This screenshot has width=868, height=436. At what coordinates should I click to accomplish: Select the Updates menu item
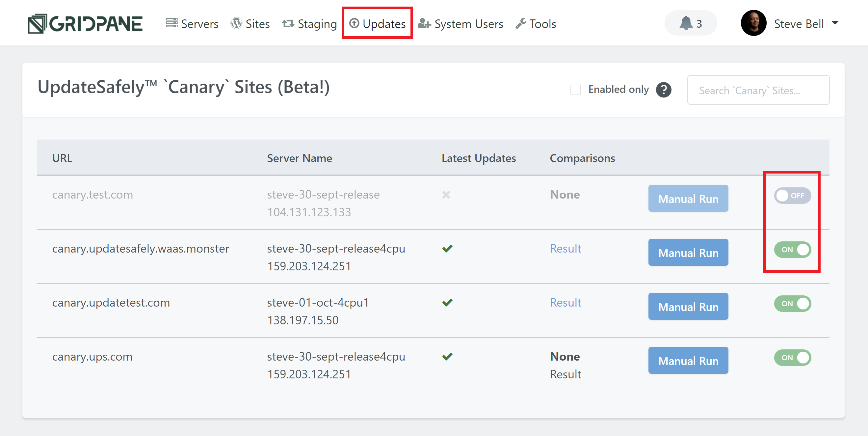point(378,24)
